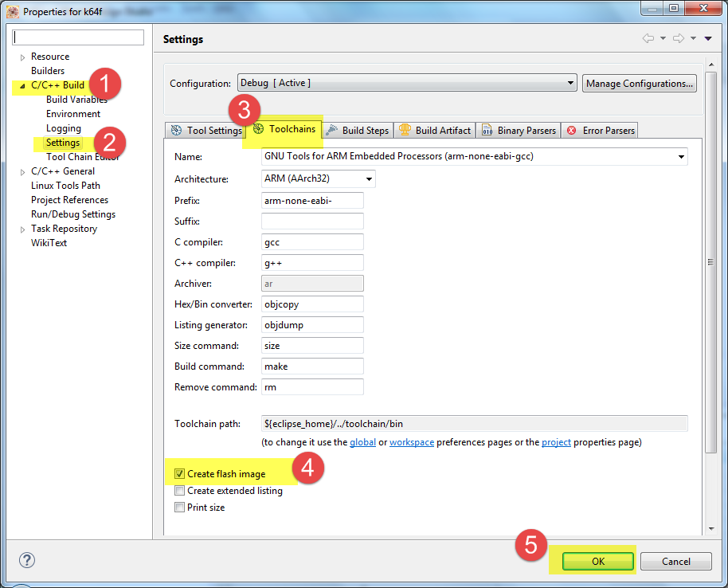Click the scrollbar down arrow

pos(710,528)
